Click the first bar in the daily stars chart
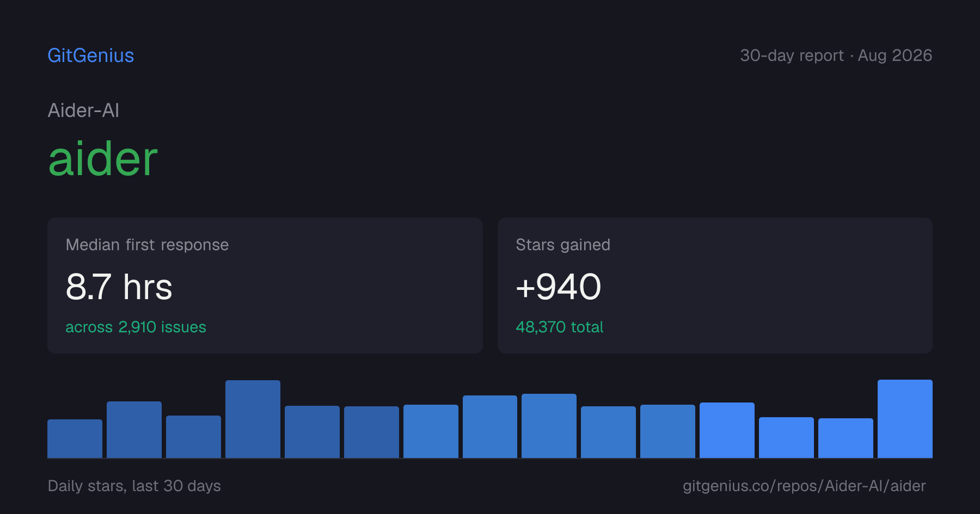This screenshot has height=514, width=980. click(75, 438)
